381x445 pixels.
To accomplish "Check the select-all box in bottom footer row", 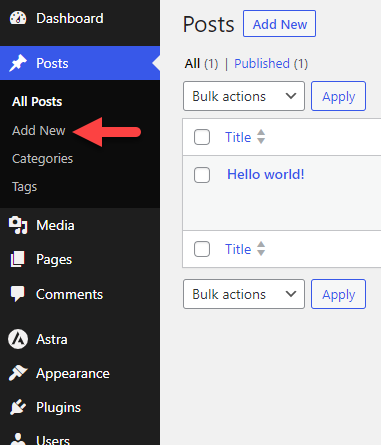I will (202, 249).
